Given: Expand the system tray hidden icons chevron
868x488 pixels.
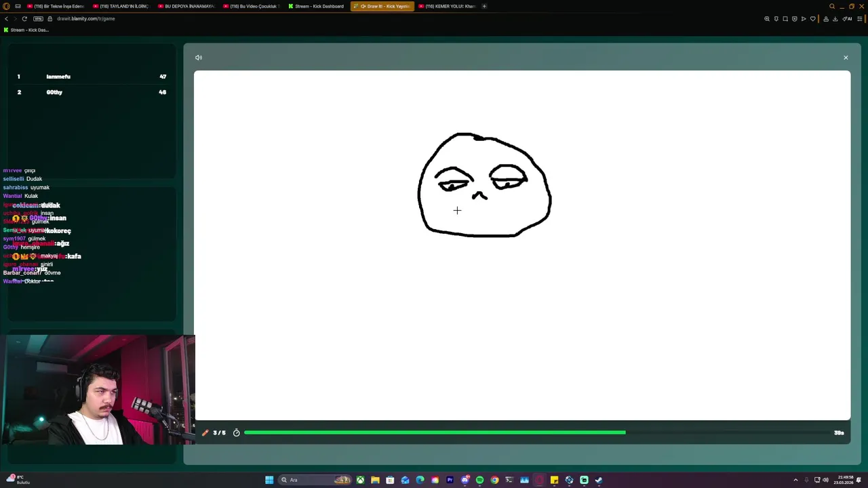Looking at the screenshot, I should (795, 480).
